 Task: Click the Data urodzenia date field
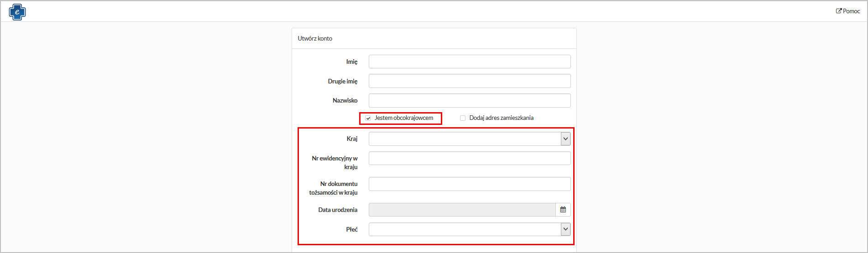462,210
